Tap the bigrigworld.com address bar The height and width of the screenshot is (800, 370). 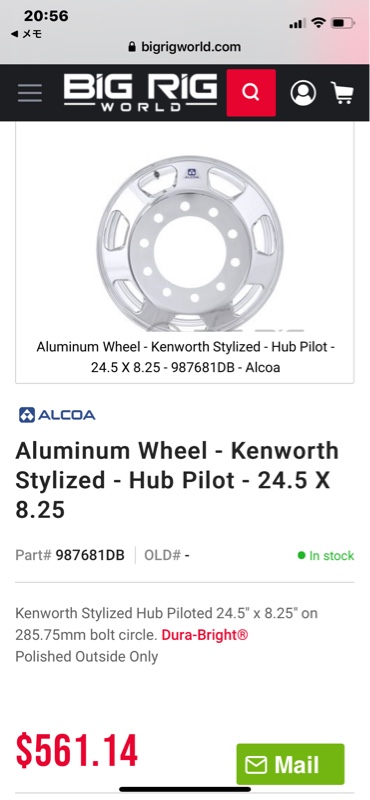click(185, 47)
